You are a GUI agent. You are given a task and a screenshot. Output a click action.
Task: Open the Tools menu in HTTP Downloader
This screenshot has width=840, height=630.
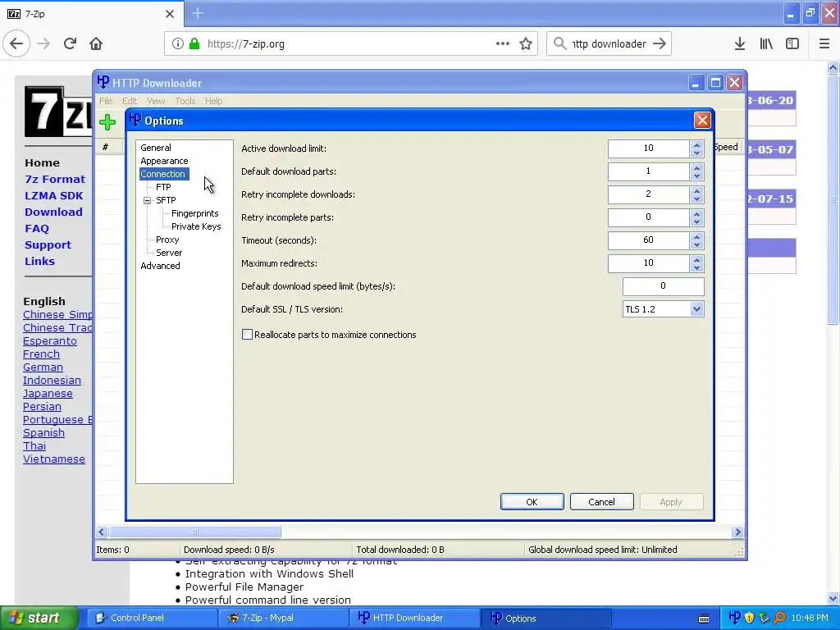click(185, 101)
